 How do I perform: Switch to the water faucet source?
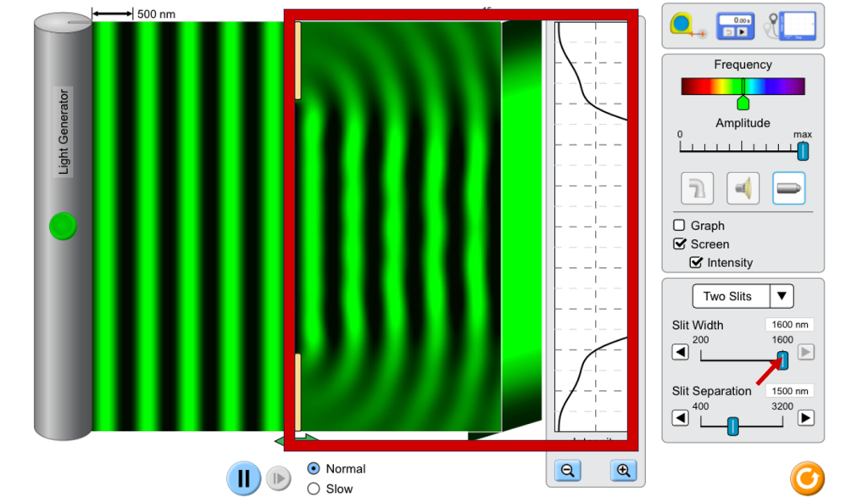(697, 188)
